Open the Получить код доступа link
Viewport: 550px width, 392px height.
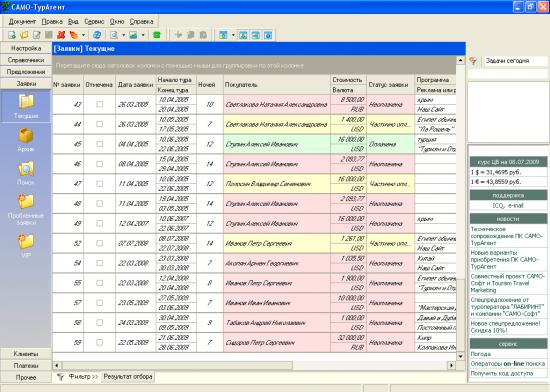(x=502, y=373)
